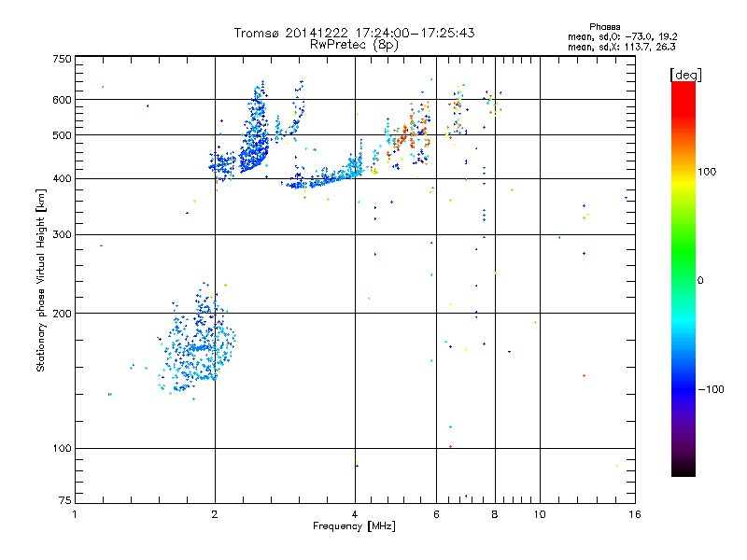Image resolution: width=747 pixels, height=560 pixels.
Task: Click the x-axis tick label '6'
Action: [x=436, y=514]
